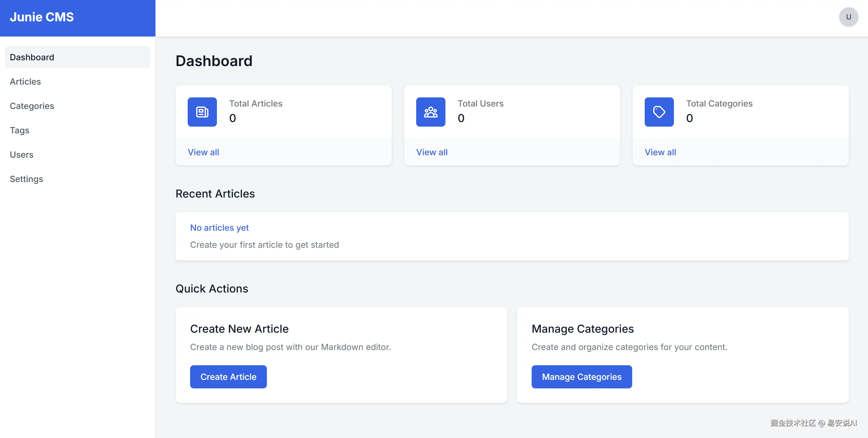Click the Total Articles newspaper icon
This screenshot has width=868, height=438.
(x=202, y=112)
